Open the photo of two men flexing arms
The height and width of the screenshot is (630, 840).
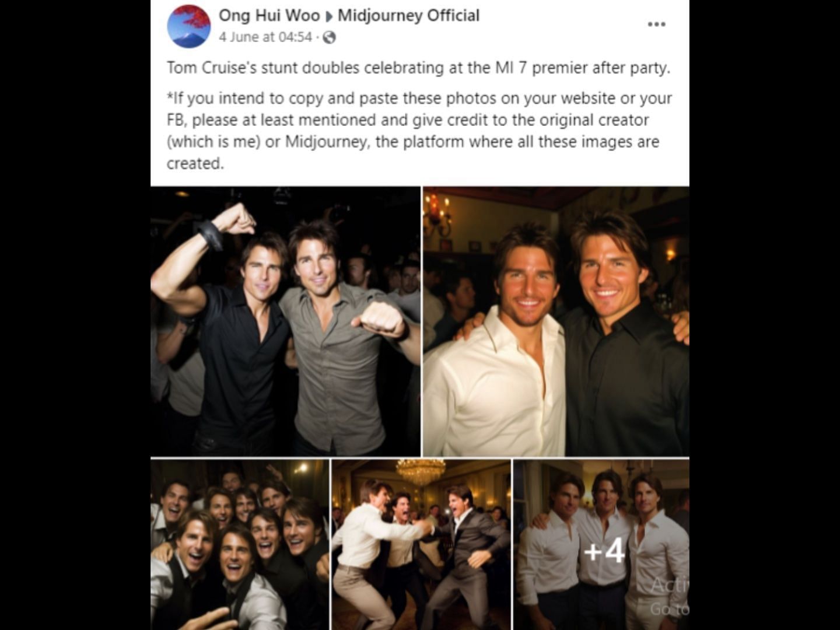285,321
